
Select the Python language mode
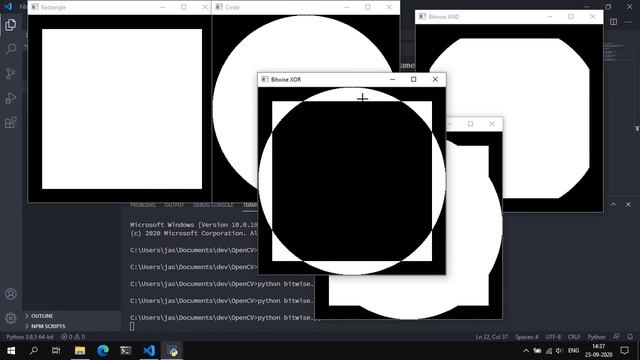point(596,337)
